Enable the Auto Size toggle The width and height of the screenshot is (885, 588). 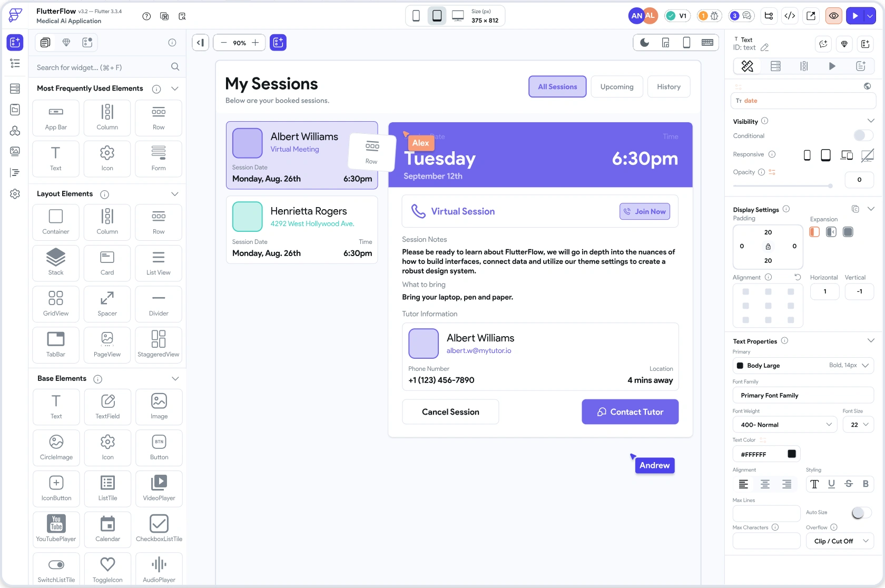pyautogui.click(x=861, y=513)
